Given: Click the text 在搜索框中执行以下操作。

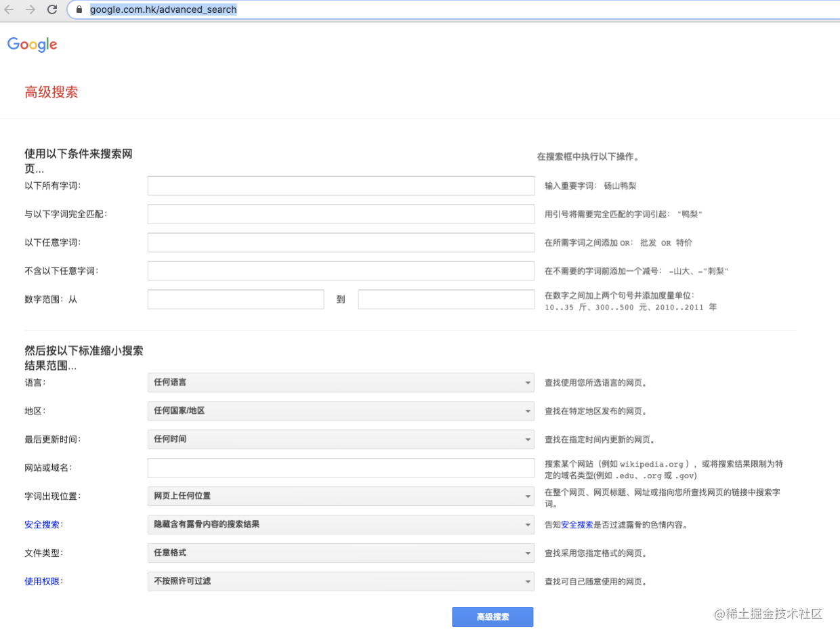Looking at the screenshot, I should 589,156.
